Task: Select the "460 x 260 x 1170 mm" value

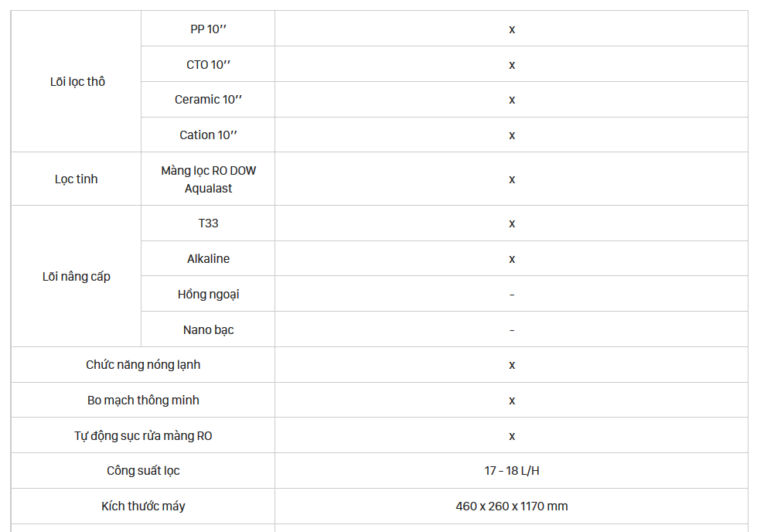Action: click(x=511, y=506)
